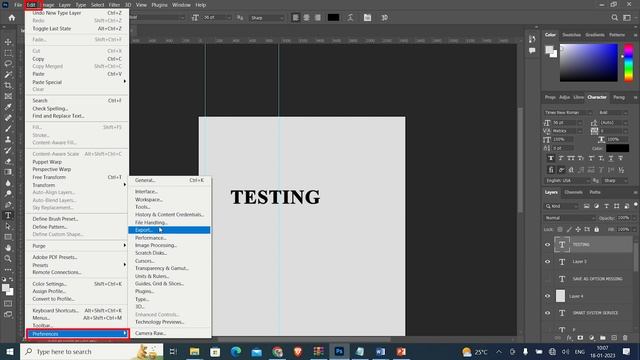Toggle the layer filtering on/off switch

pyautogui.click(x=636, y=204)
